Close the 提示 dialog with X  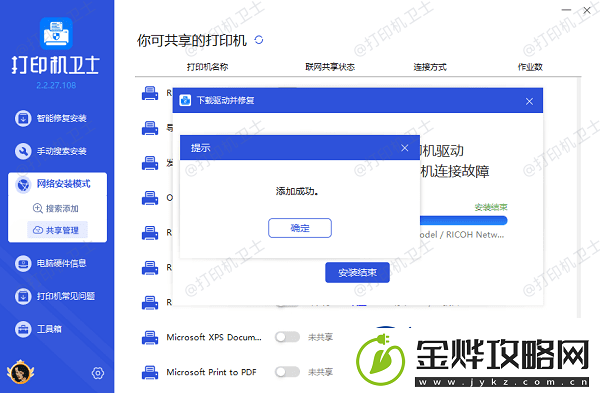[x=404, y=148]
